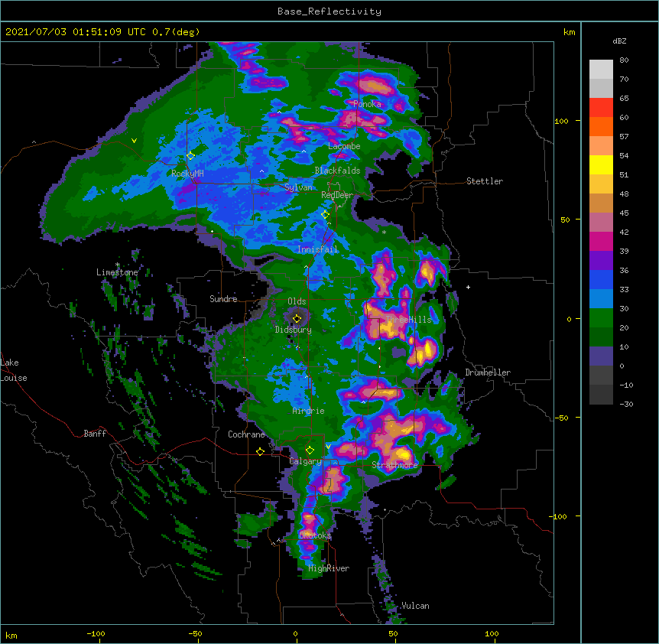
Task: Click the Ponoka city label
Action: click(367, 104)
